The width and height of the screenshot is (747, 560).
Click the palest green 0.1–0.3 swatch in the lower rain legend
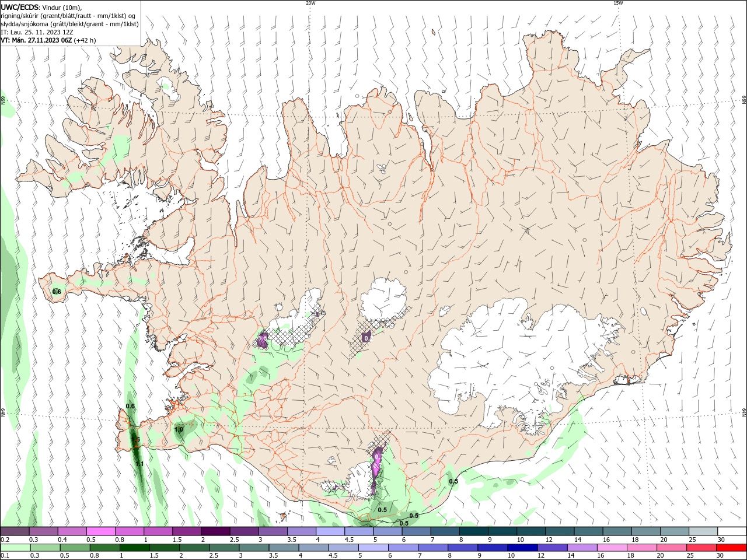[x=16, y=548]
